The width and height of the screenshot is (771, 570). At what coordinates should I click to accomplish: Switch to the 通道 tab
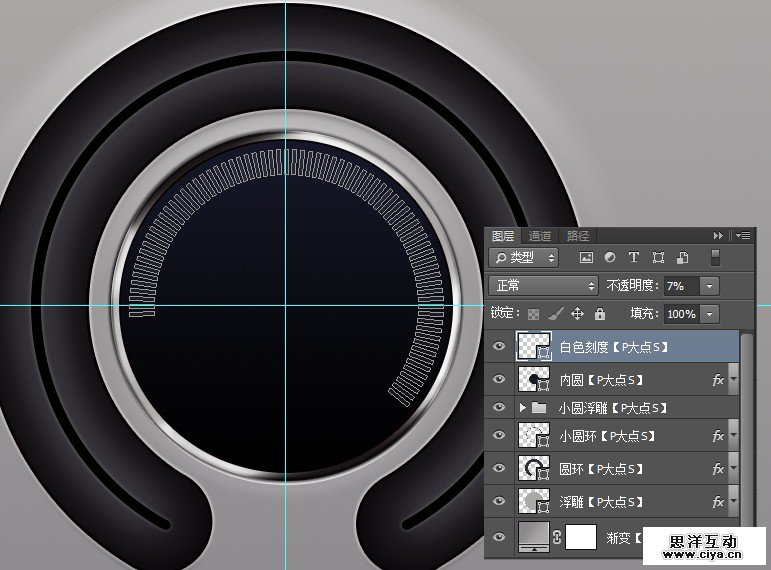(x=540, y=236)
